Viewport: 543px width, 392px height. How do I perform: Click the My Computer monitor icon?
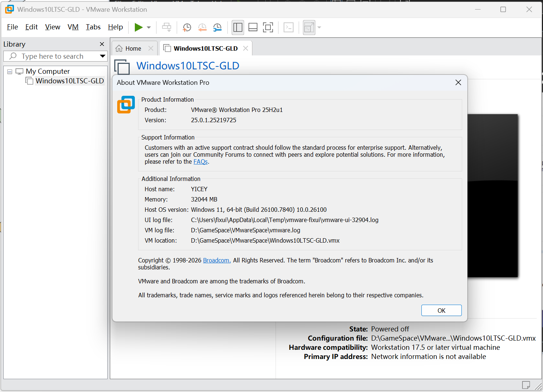pyautogui.click(x=19, y=71)
